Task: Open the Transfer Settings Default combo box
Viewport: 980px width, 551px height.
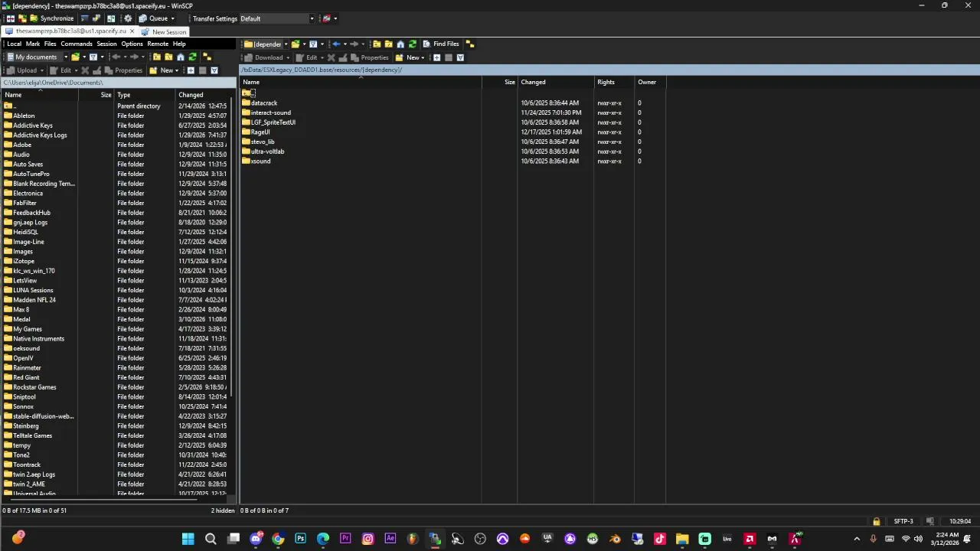Action: coord(277,18)
